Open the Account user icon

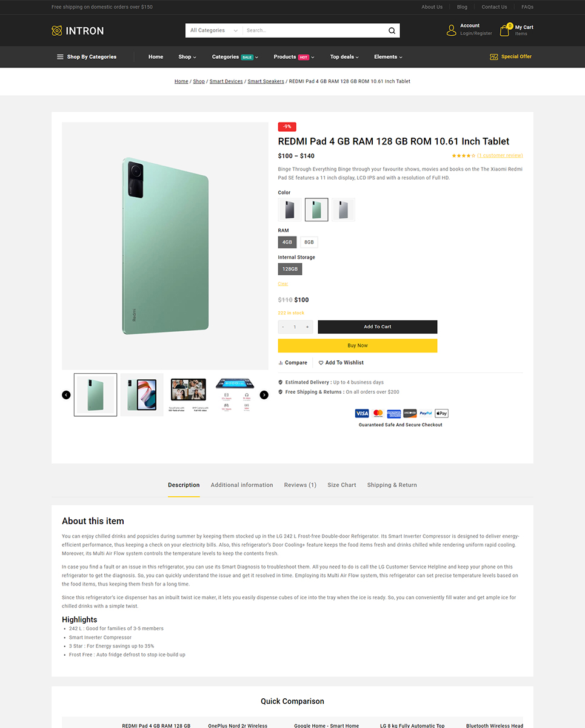(451, 30)
